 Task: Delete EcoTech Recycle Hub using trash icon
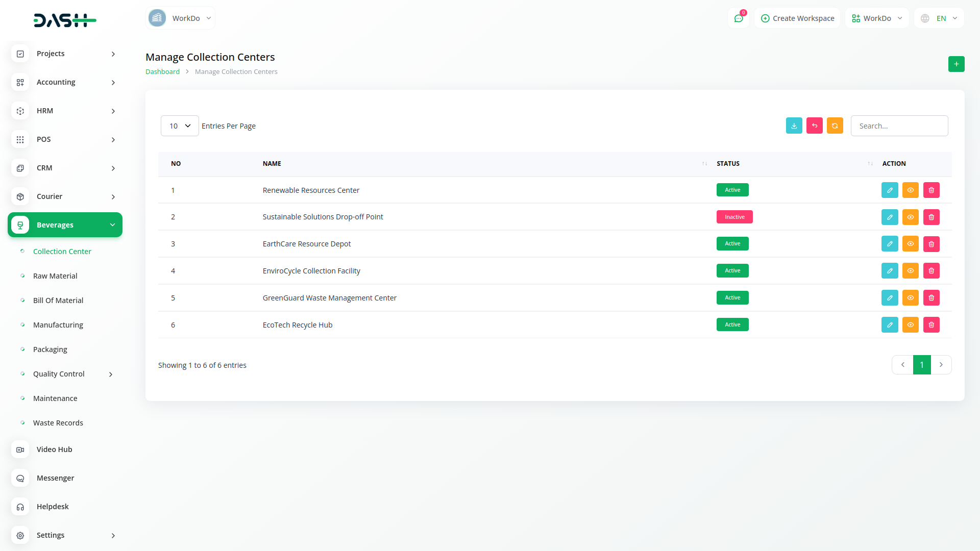[931, 324]
